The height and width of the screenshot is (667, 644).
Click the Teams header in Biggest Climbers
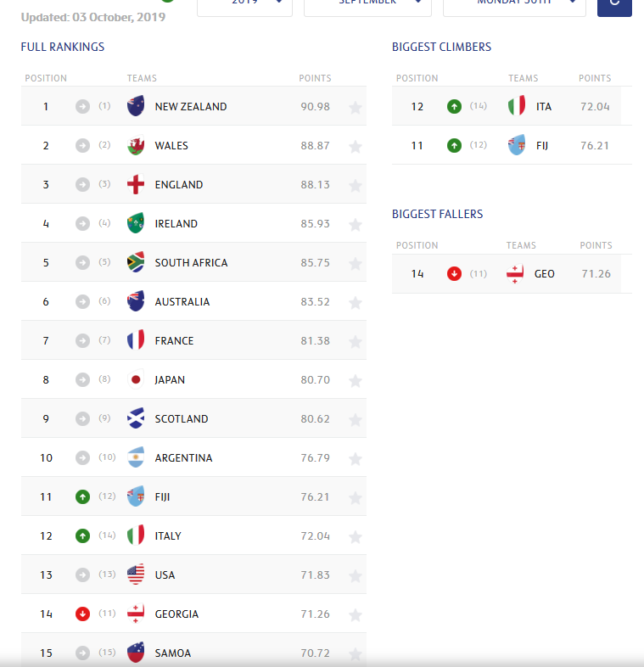524,78
